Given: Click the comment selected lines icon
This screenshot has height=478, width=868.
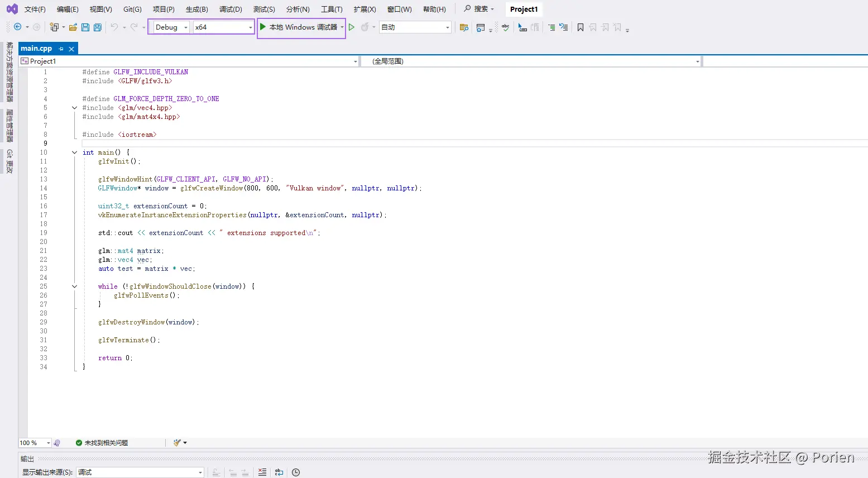Looking at the screenshot, I should click(x=551, y=27).
